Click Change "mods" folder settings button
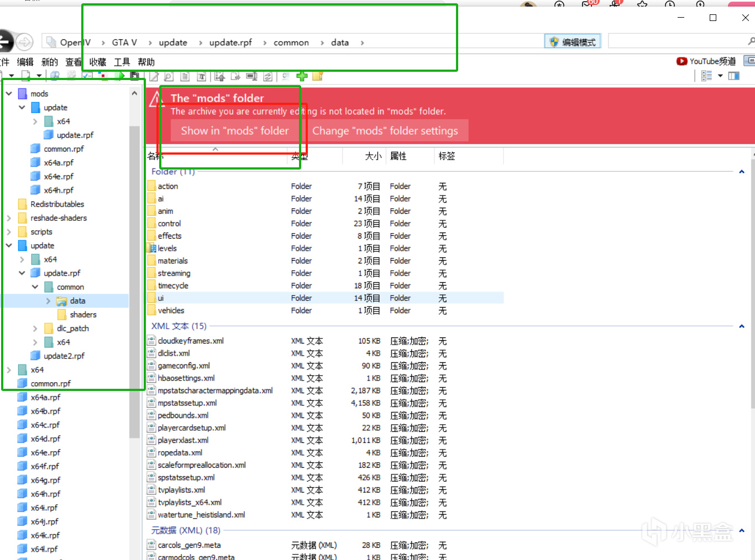 [x=385, y=131]
